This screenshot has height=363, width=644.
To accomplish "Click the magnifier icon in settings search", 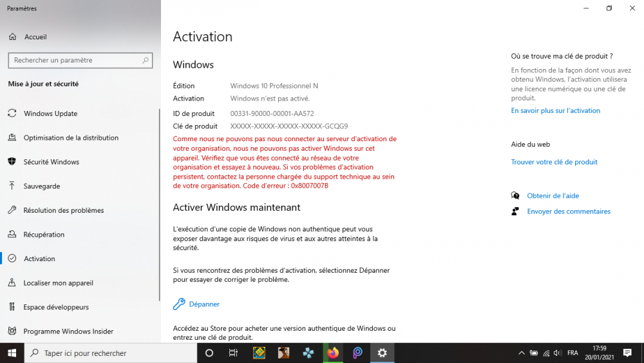I will [145, 60].
